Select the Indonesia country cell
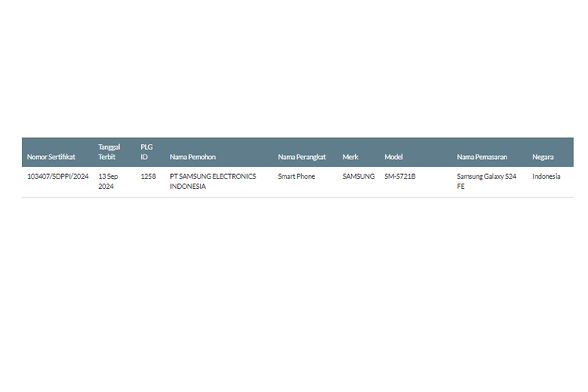Viewport: 588px width, 392px height. 546,176
